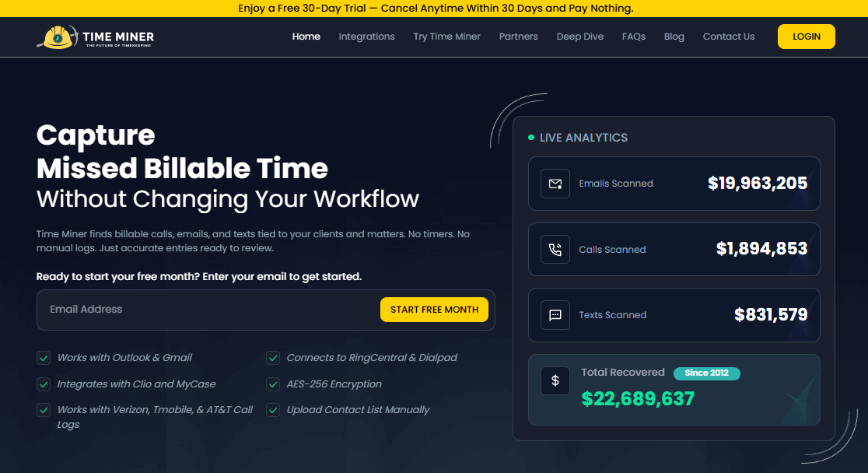
Task: Click the message bubble icon beside Texts Scanned
Action: (555, 314)
